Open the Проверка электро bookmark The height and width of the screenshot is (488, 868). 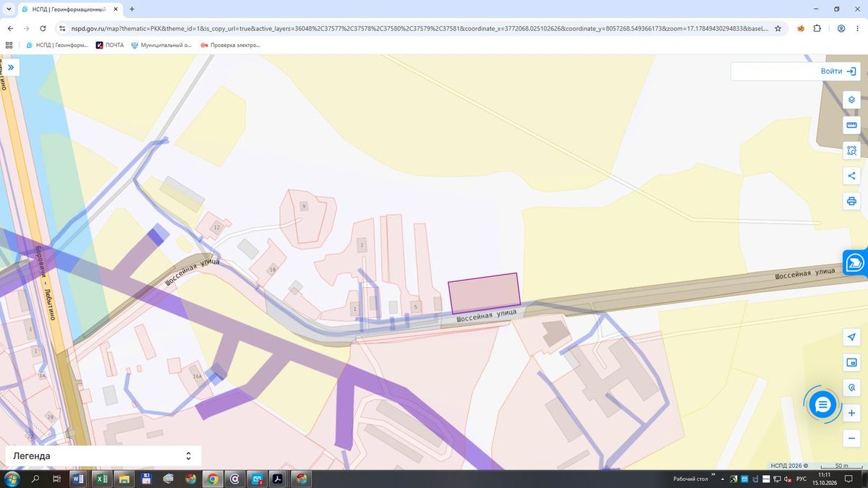[230, 45]
